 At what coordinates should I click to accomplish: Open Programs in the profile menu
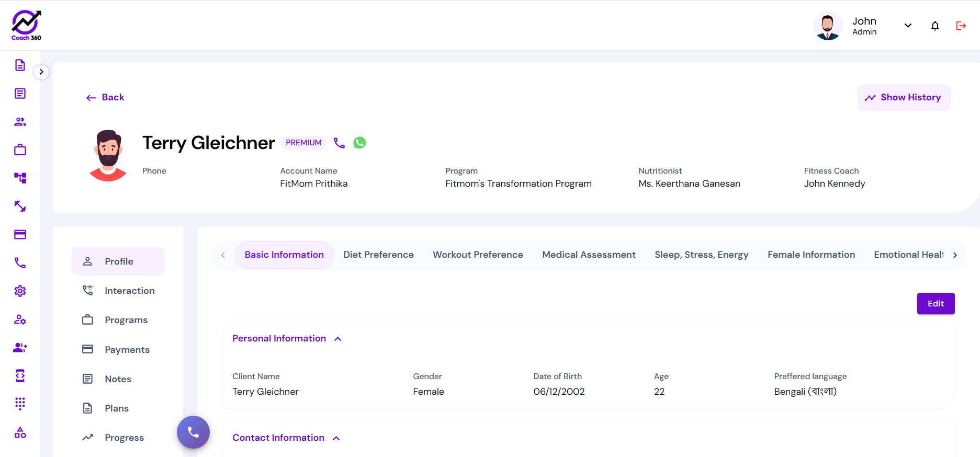(118, 320)
